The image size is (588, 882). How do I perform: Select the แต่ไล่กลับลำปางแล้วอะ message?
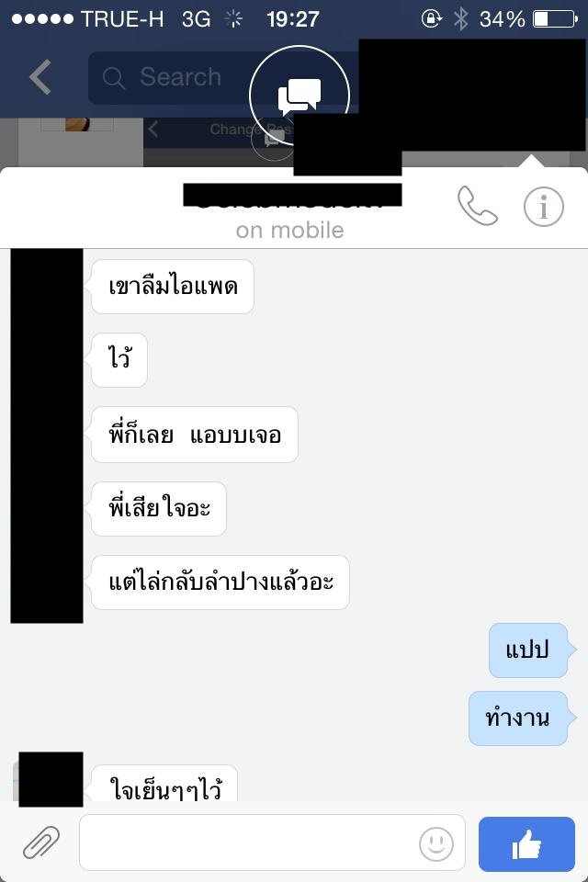pyautogui.click(x=220, y=582)
